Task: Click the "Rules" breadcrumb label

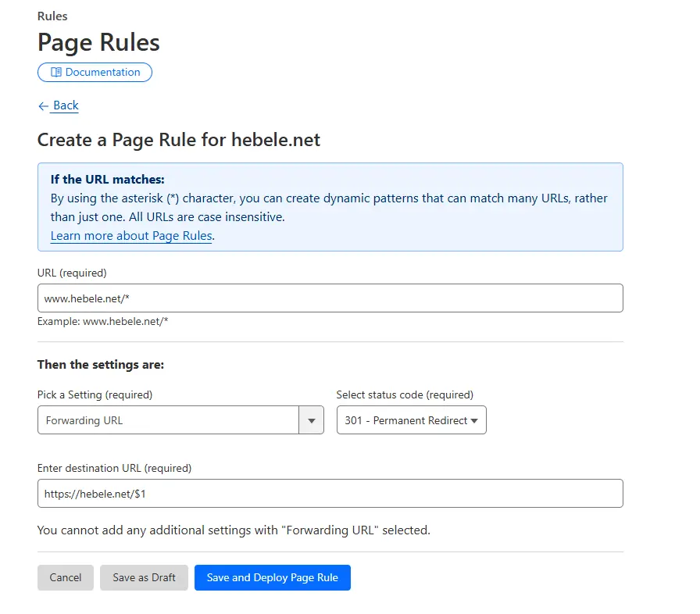Action: pyautogui.click(x=52, y=16)
